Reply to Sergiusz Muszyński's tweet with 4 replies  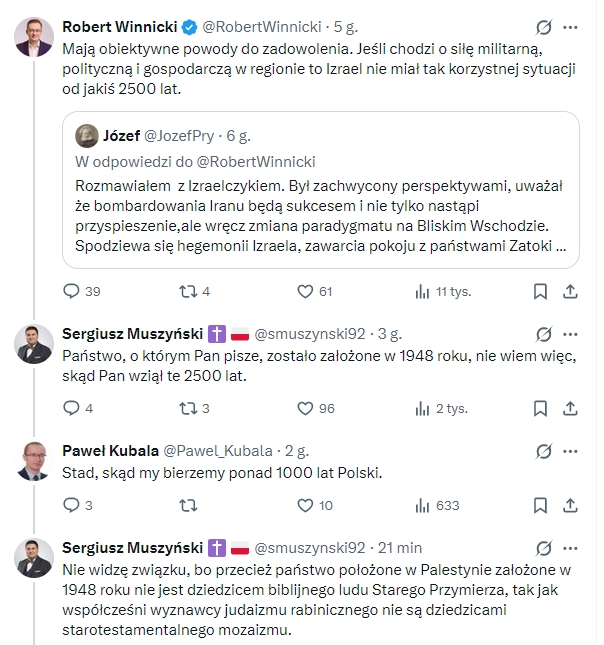coord(71,408)
